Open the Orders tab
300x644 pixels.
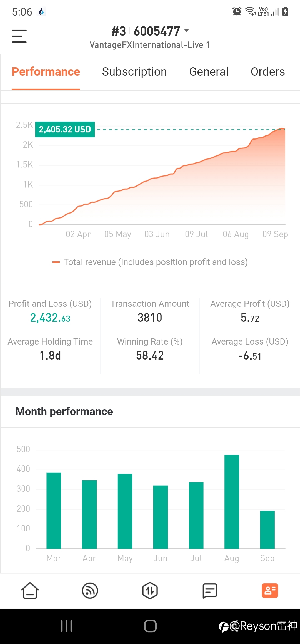click(268, 72)
